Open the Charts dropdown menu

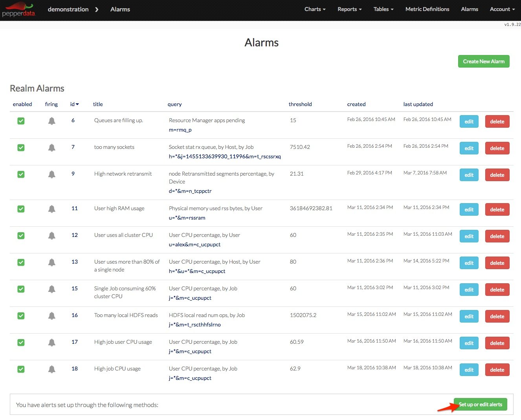(x=315, y=9)
